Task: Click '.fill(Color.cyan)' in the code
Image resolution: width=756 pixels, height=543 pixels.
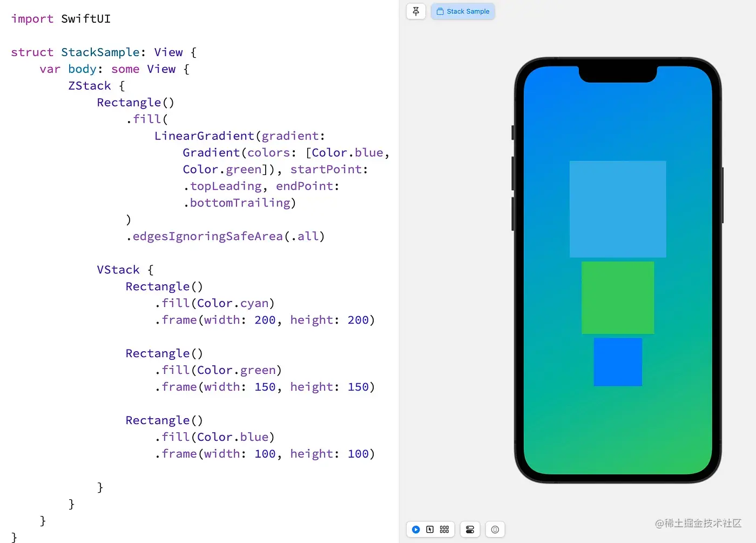Action: [x=215, y=304]
